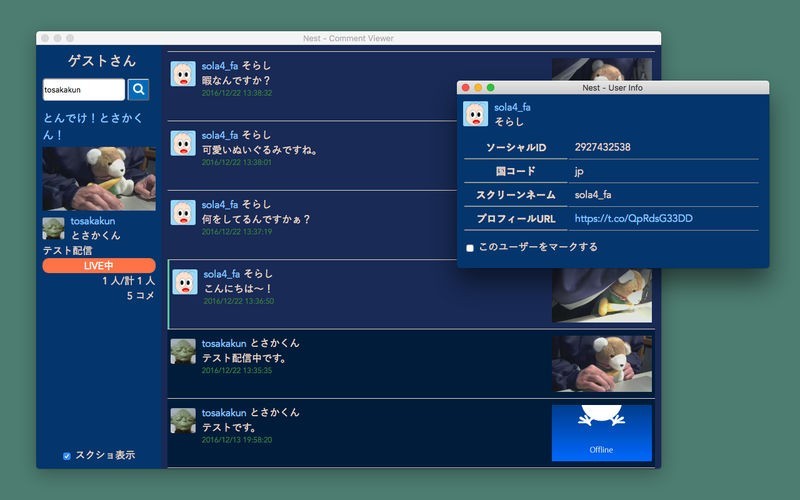Click tosakakun avatar beside テスト配信中です。 comment
800x500 pixels.
(x=183, y=351)
